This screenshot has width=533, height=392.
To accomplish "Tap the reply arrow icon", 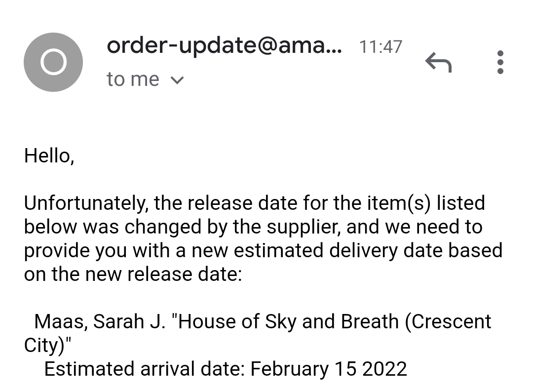I will click(x=439, y=62).
